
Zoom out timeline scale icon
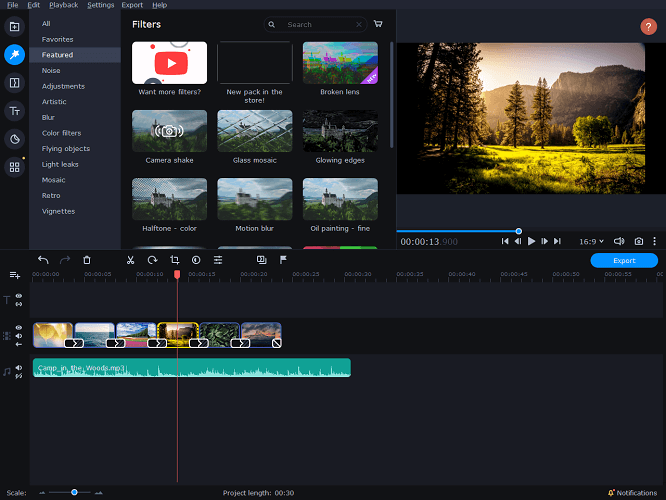[x=42, y=493]
